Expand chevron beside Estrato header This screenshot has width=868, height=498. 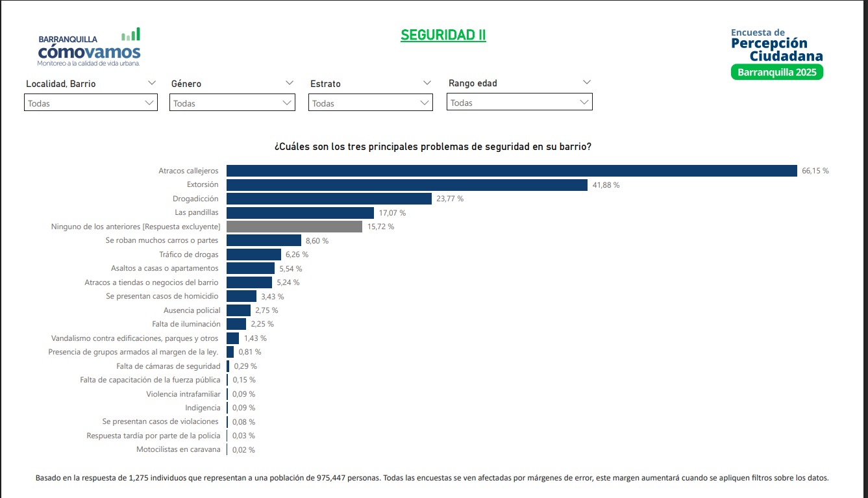(427, 82)
